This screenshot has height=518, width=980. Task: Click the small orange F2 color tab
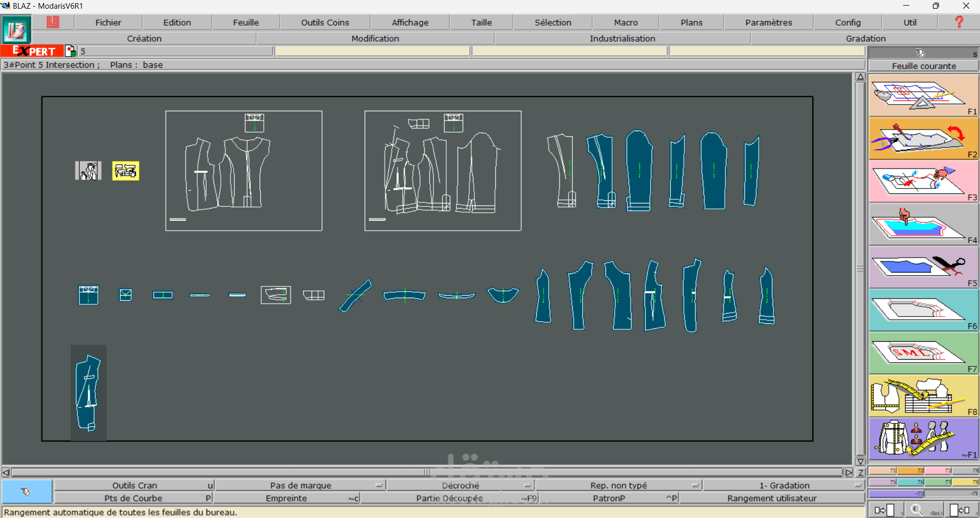tap(910, 471)
